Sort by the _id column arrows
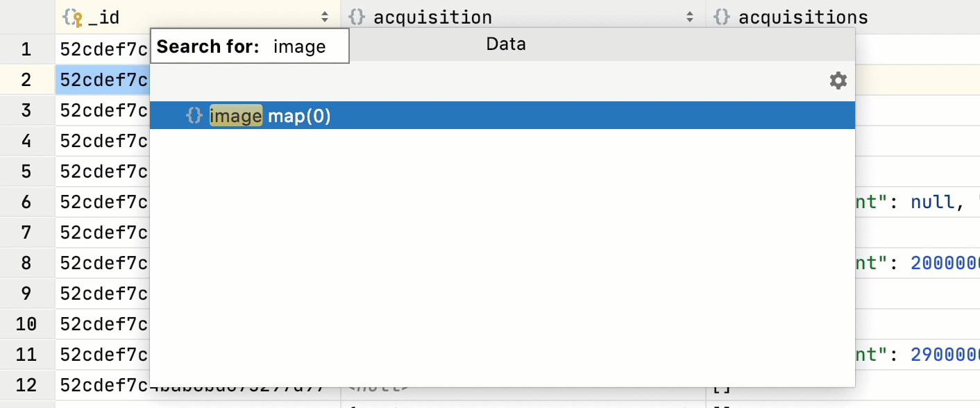 (326, 17)
